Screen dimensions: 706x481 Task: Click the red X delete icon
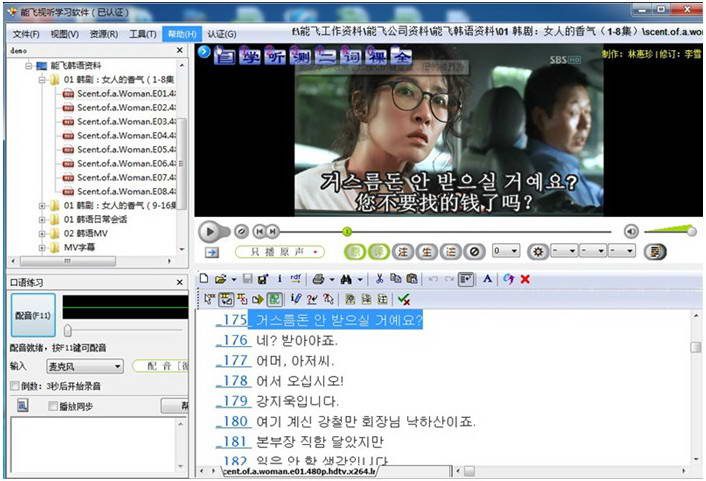[x=525, y=278]
